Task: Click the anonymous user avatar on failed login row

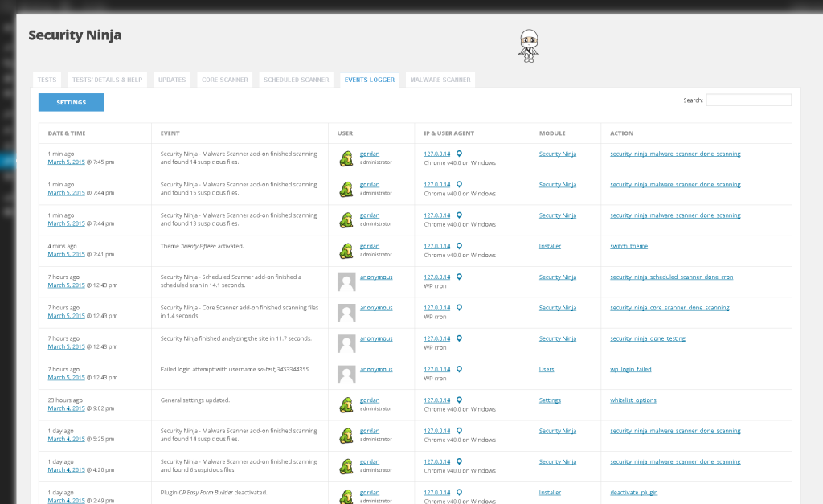Action: 346,374
